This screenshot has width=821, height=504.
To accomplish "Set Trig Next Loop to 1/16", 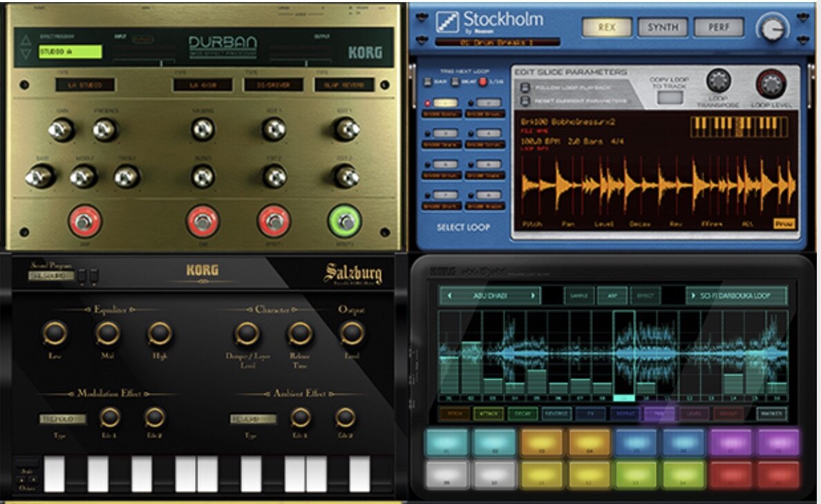I will pos(482,81).
